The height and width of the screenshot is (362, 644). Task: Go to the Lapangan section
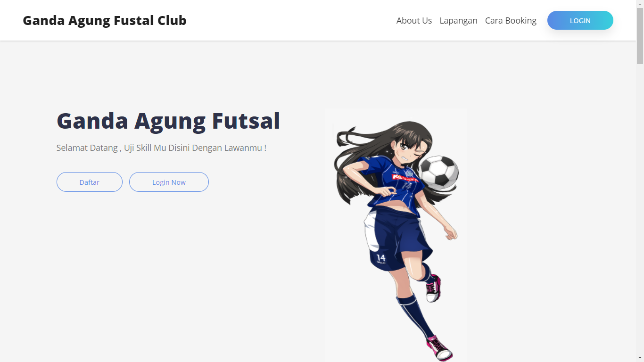click(458, 20)
